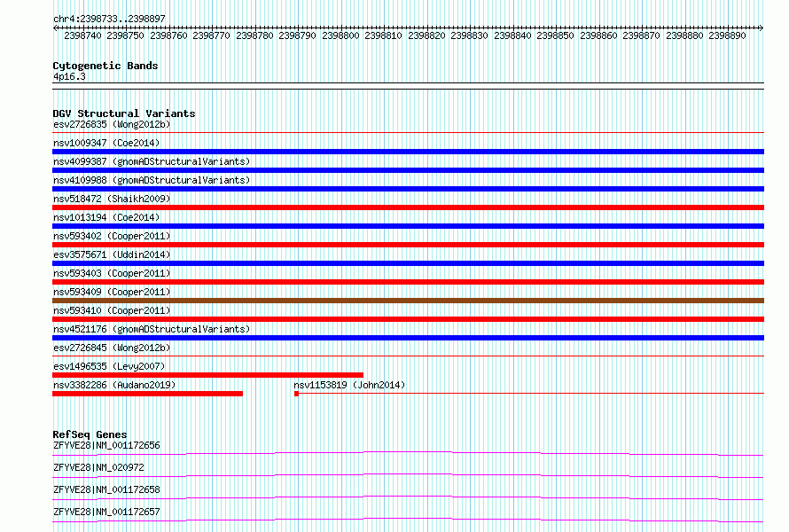Open variant nsv1153819 (John2014) label
The height and width of the screenshot is (532, 789).
tap(349, 385)
